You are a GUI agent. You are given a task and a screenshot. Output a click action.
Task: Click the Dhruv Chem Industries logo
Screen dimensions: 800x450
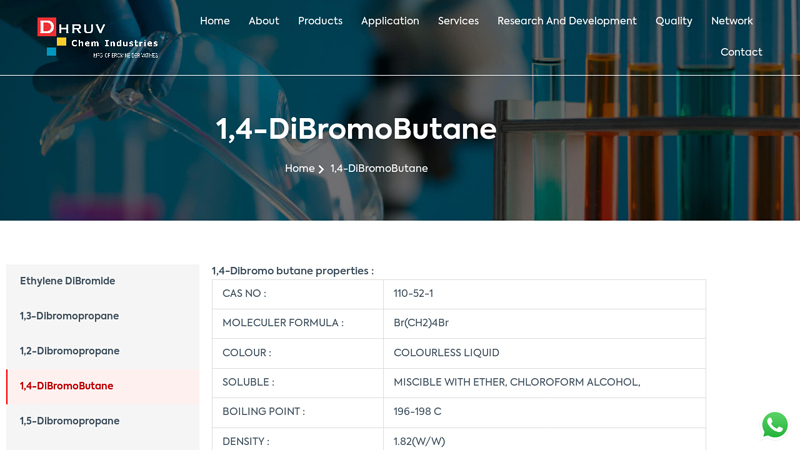click(97, 38)
